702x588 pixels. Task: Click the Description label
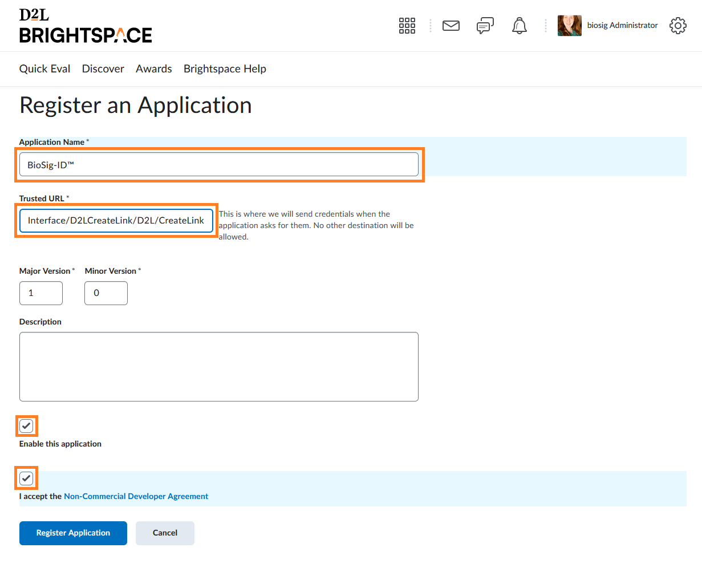40,322
